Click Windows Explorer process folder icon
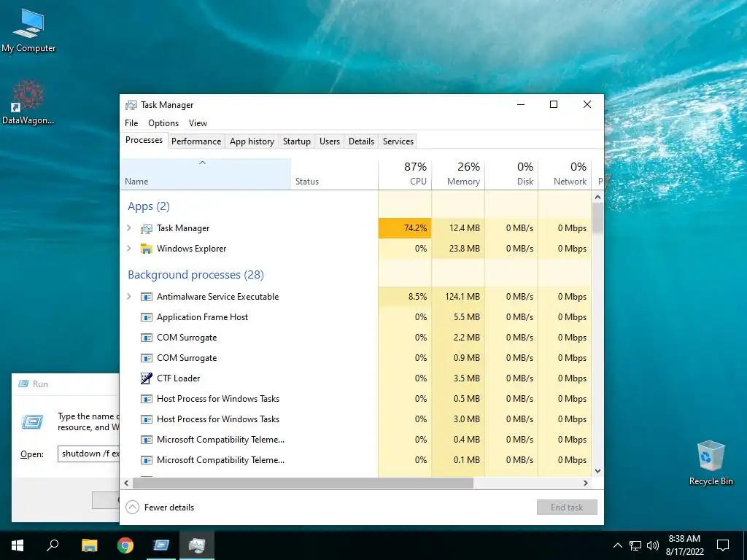Screen dimensions: 747x560 (x=146, y=249)
